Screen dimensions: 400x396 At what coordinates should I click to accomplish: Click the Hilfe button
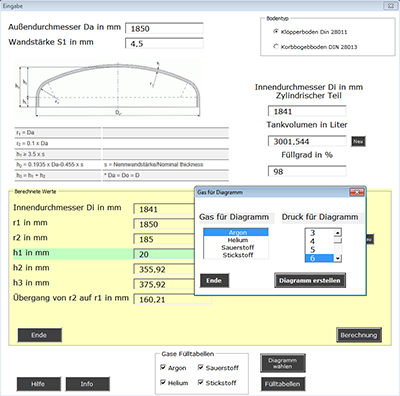pyautogui.click(x=38, y=384)
